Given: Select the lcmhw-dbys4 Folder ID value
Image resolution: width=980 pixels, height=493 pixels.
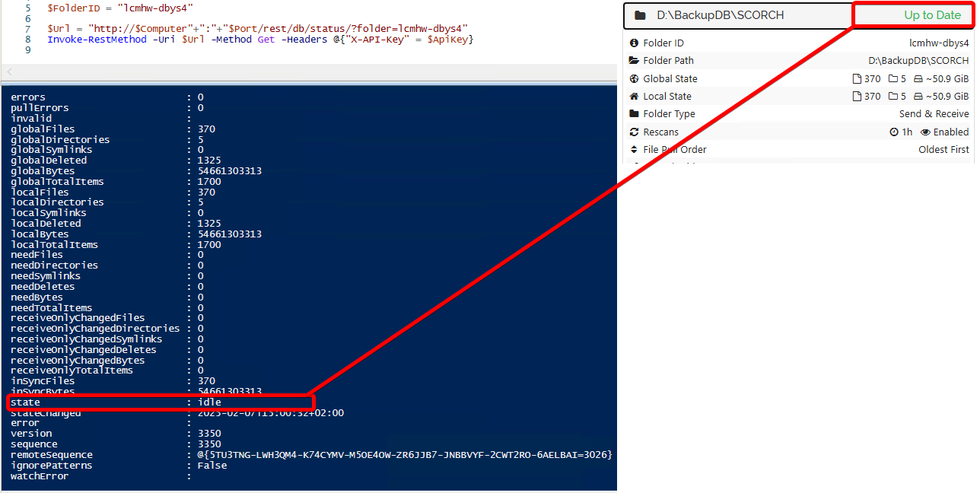Looking at the screenshot, I should point(939,43).
